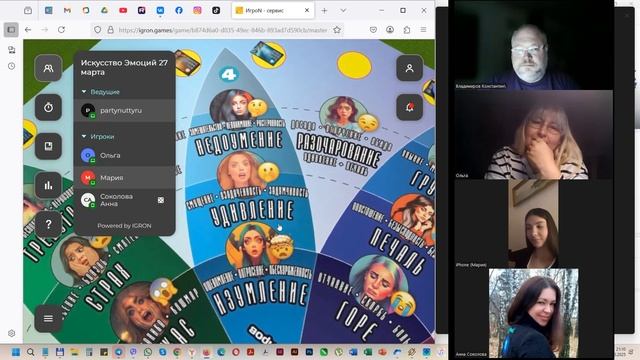This screenshot has height=360, width=640.
Task: Open the user profile icon on board
Action: tap(409, 68)
